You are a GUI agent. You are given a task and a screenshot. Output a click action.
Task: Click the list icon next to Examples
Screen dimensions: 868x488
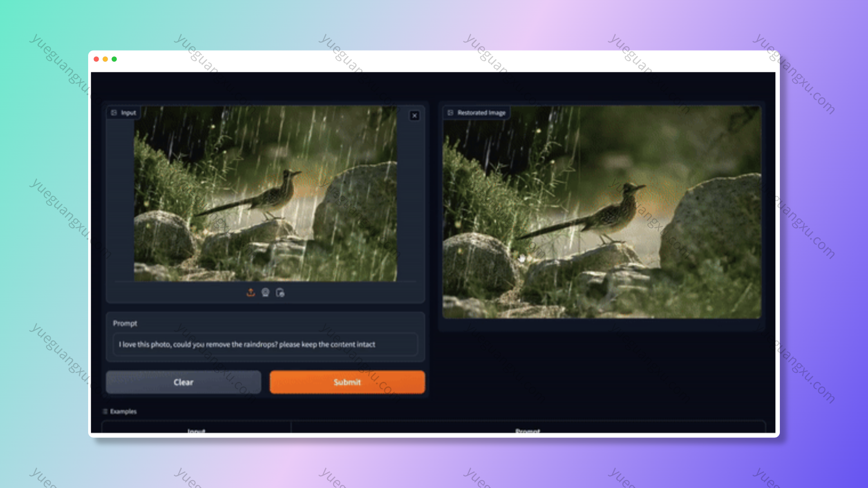click(105, 411)
